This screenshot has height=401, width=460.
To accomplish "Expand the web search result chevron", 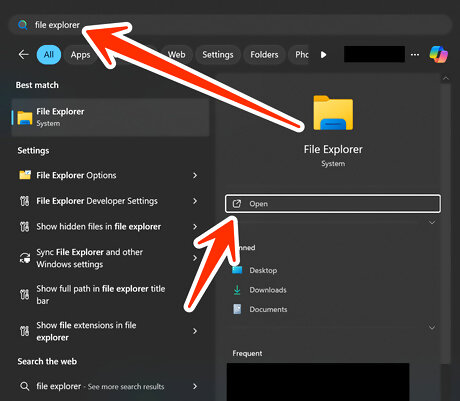I will [195, 386].
